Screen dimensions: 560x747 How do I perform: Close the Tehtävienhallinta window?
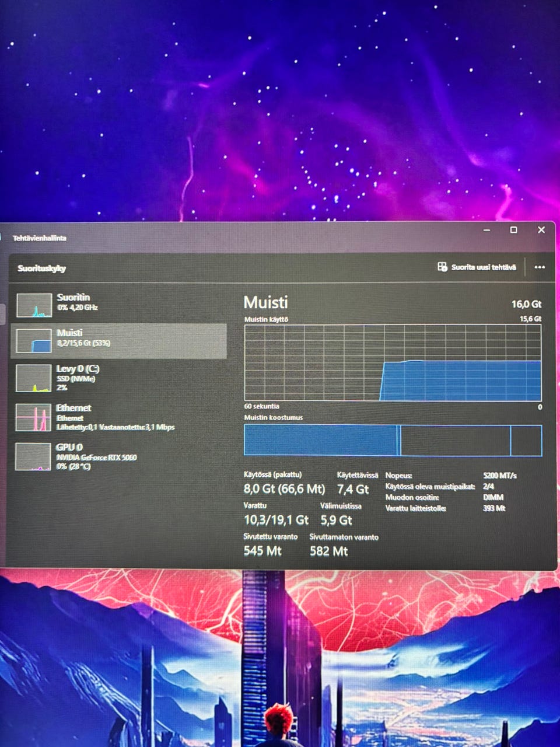(541, 230)
